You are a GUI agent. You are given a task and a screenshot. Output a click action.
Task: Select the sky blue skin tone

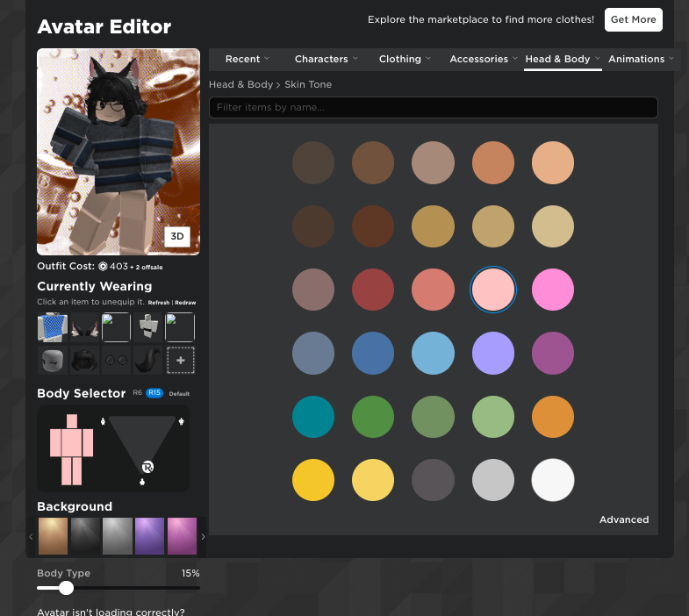click(x=433, y=354)
